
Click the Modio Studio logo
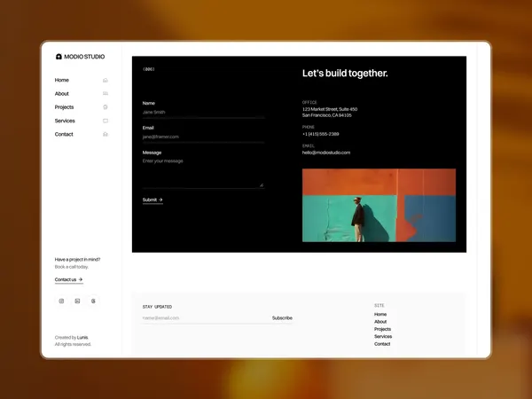(80, 57)
